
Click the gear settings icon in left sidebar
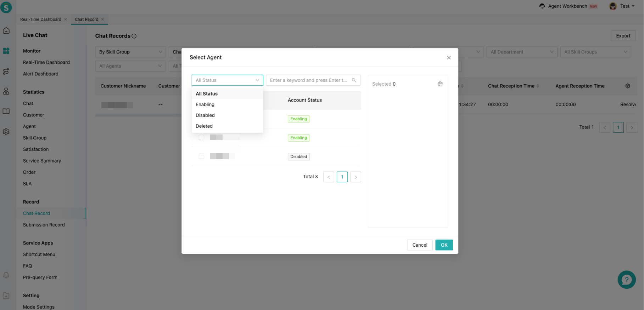pyautogui.click(x=6, y=132)
